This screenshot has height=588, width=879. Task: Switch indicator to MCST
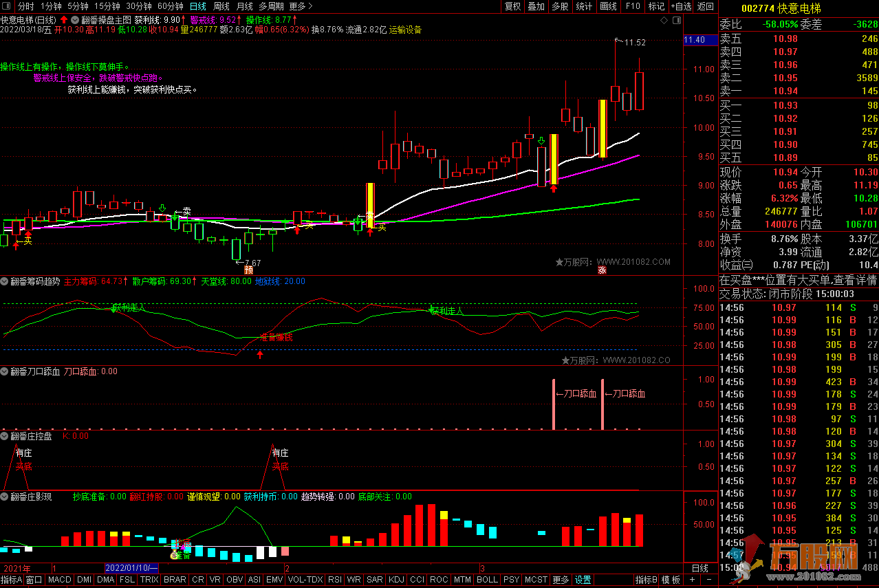[x=536, y=580]
